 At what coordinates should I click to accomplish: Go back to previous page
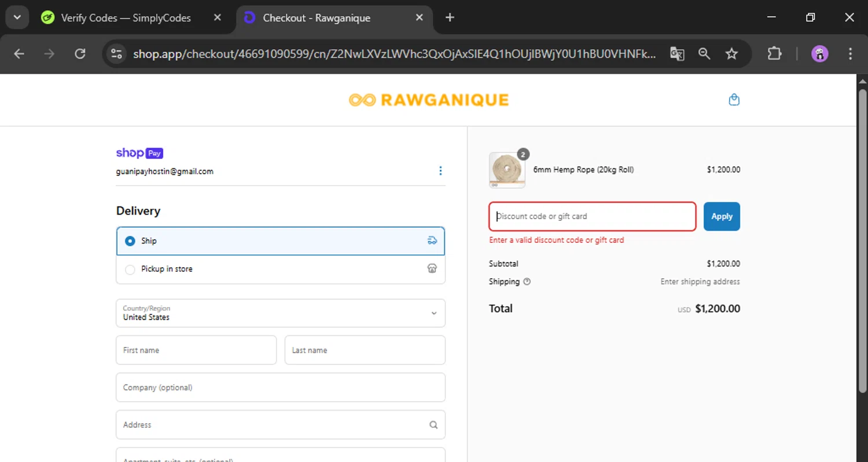click(x=19, y=54)
